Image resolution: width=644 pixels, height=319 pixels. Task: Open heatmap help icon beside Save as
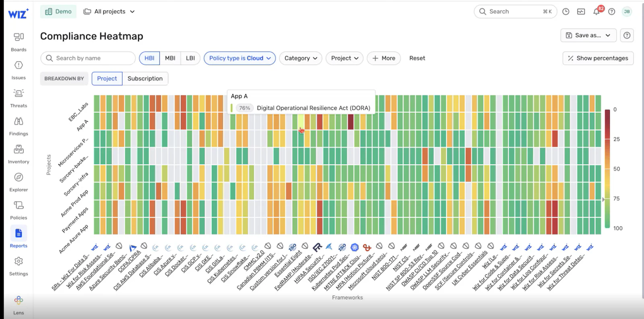point(627,35)
